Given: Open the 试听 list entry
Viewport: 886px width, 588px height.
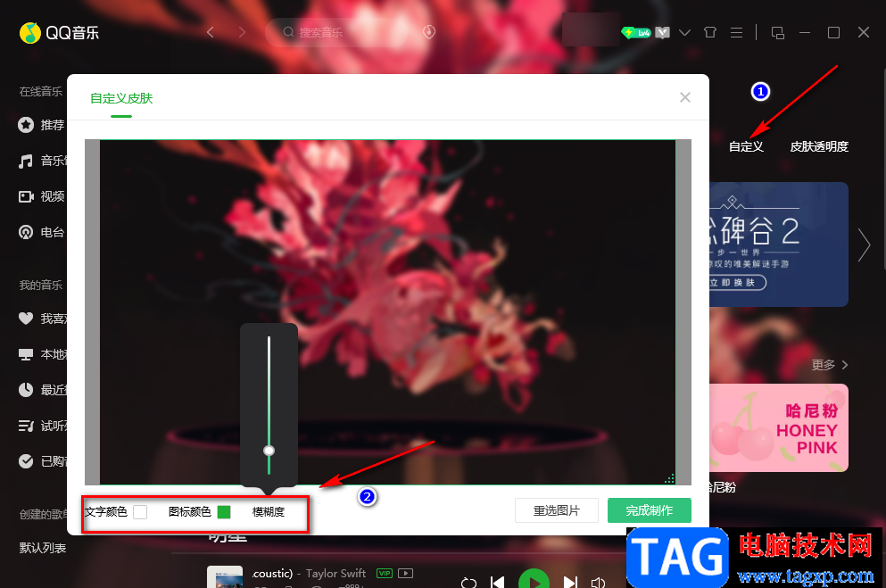Looking at the screenshot, I should 42,426.
